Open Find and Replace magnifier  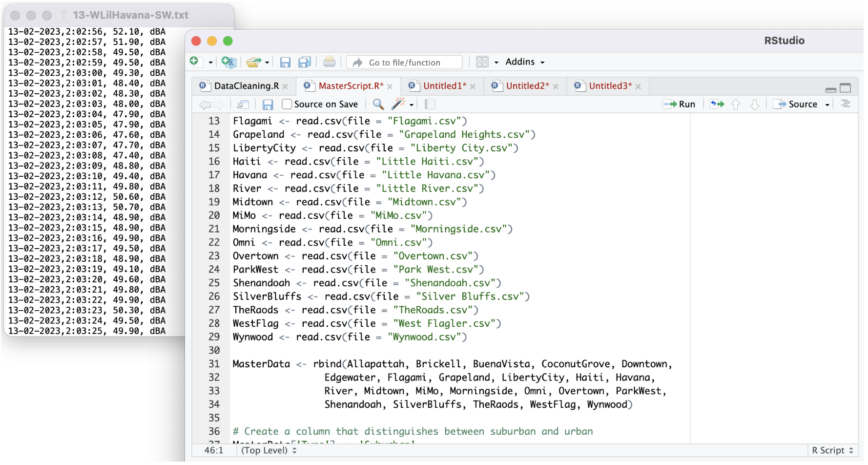coord(378,104)
